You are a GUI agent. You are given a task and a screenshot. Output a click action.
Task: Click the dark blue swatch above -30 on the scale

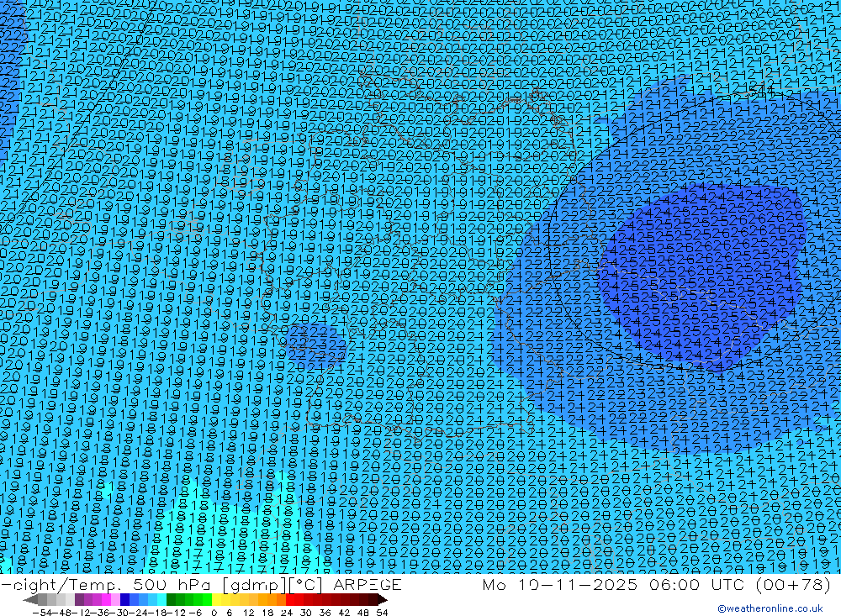[x=124, y=600]
